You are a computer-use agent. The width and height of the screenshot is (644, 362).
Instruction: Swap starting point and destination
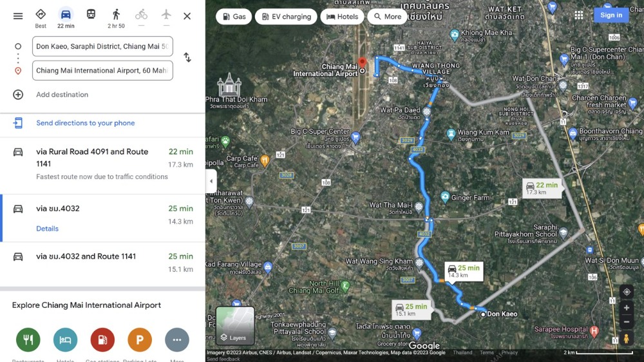click(x=187, y=57)
